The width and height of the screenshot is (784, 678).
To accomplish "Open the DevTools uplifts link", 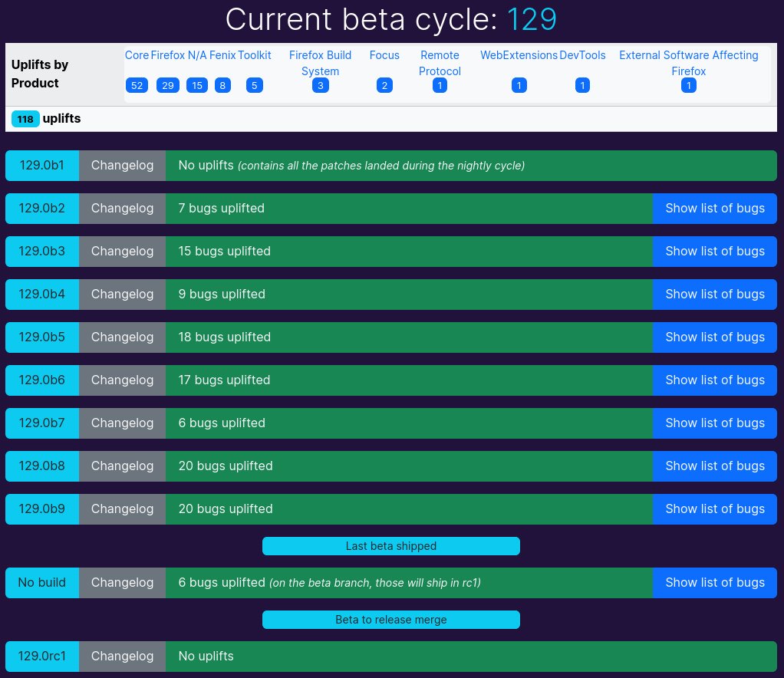I will point(582,55).
